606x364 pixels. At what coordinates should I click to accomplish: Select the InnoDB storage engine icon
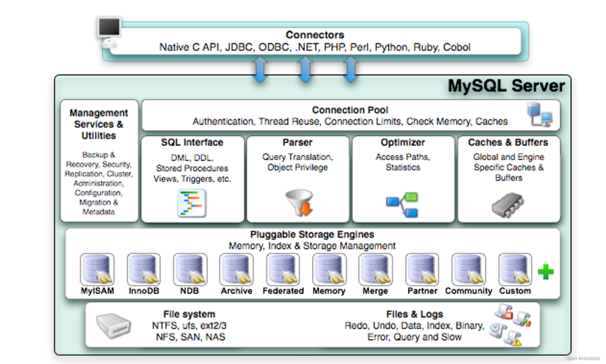click(x=144, y=269)
